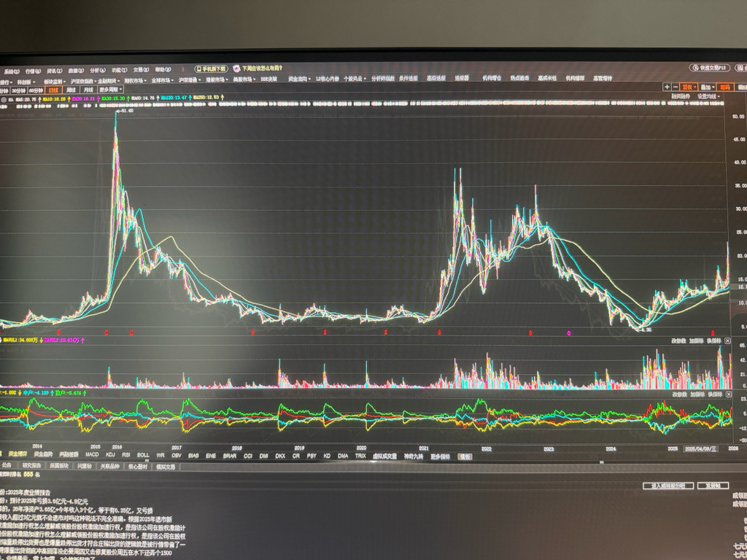Close the volume indicator panel

pyautogui.click(x=727, y=341)
